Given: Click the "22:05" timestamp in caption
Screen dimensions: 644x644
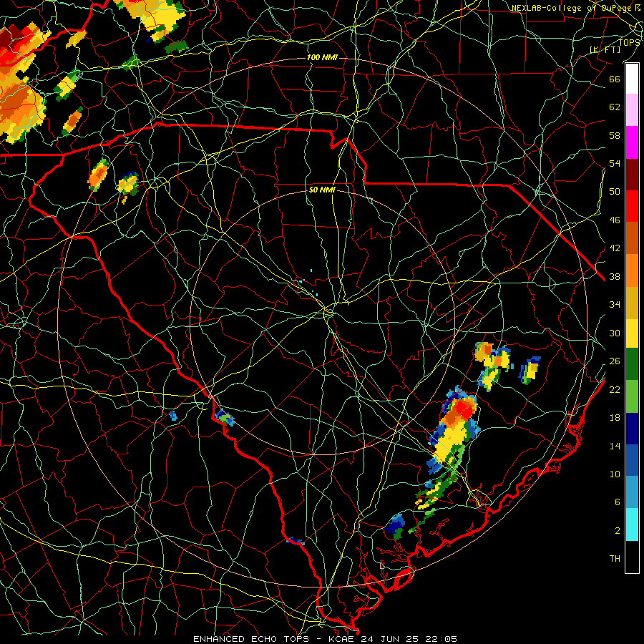Looking at the screenshot, I should click(441, 639).
